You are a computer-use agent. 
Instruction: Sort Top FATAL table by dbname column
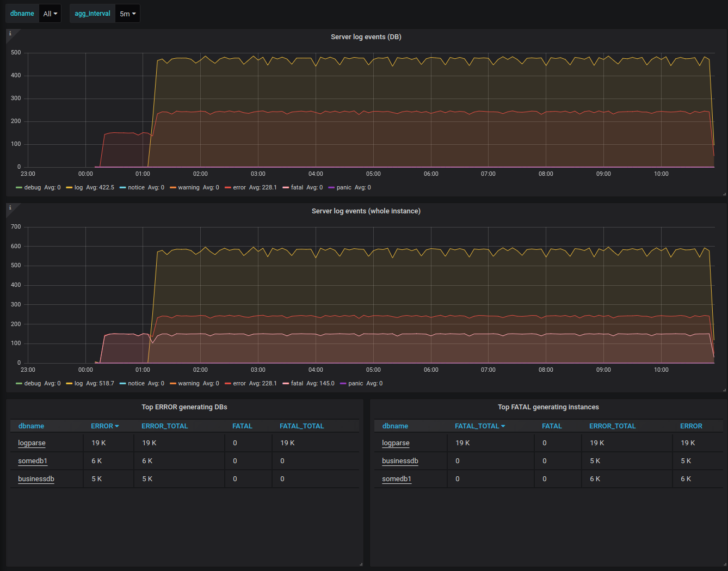click(x=395, y=426)
